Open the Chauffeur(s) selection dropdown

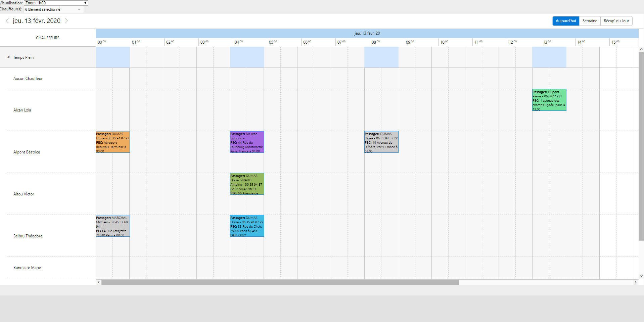click(x=53, y=9)
